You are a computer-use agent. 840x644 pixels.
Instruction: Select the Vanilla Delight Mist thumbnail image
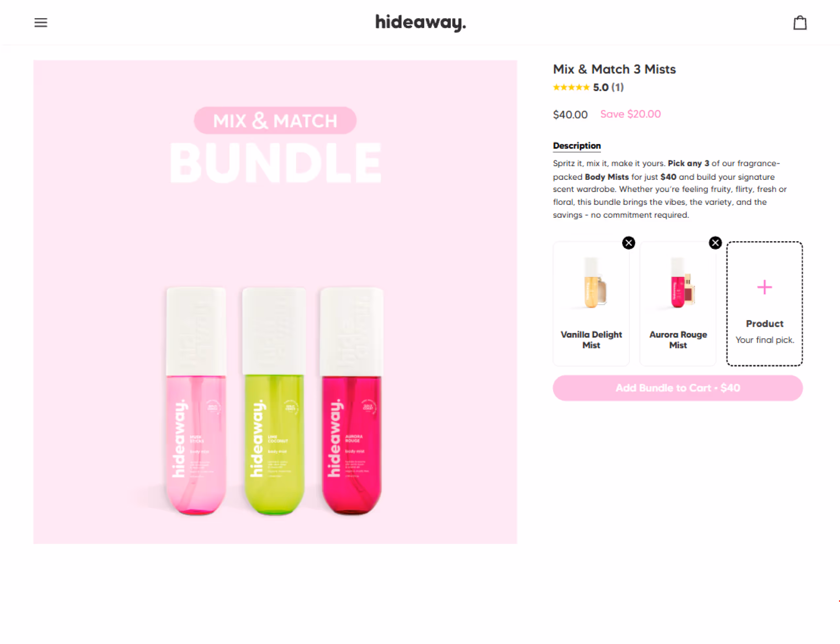(x=593, y=283)
